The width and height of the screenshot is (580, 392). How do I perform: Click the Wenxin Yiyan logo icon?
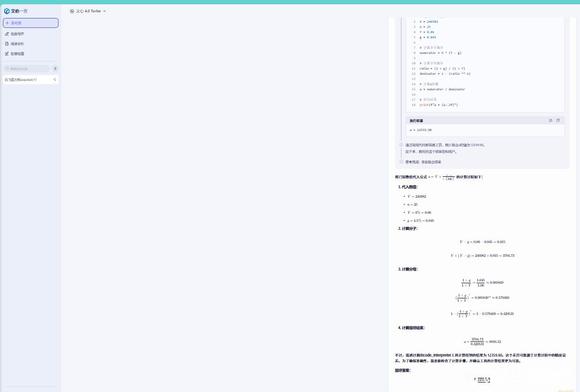tap(7, 11)
